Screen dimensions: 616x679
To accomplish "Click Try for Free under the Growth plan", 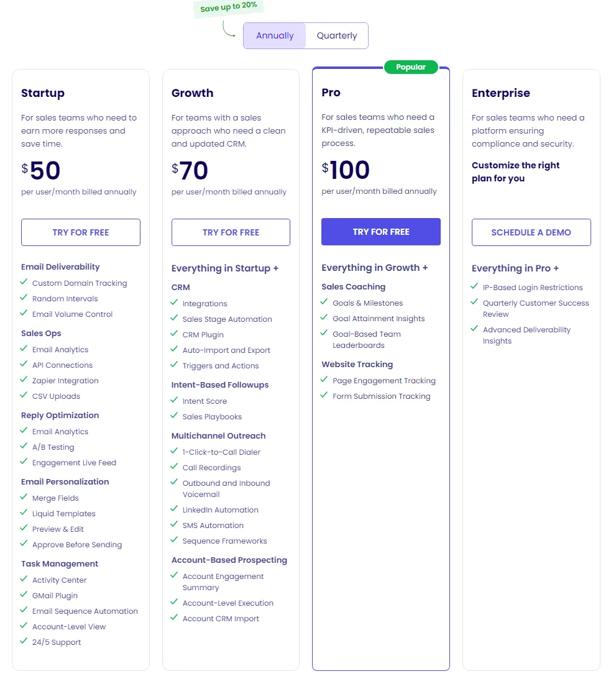I will [231, 232].
